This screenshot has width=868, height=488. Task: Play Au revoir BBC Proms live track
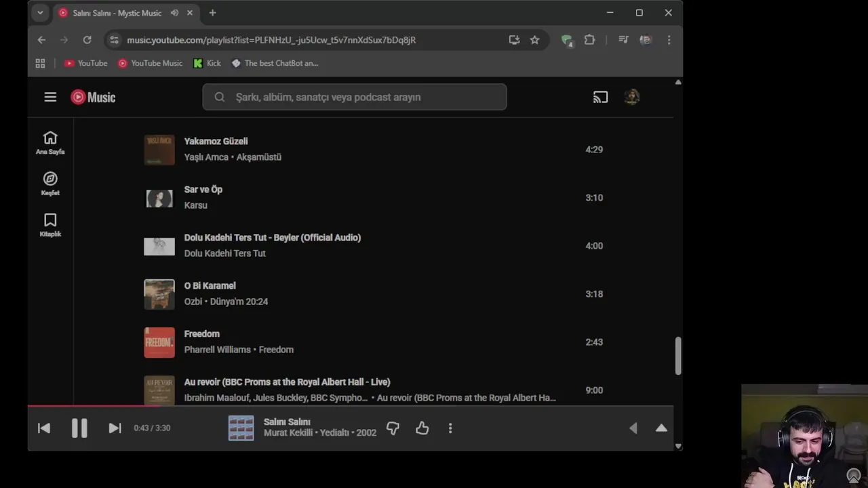(287, 382)
